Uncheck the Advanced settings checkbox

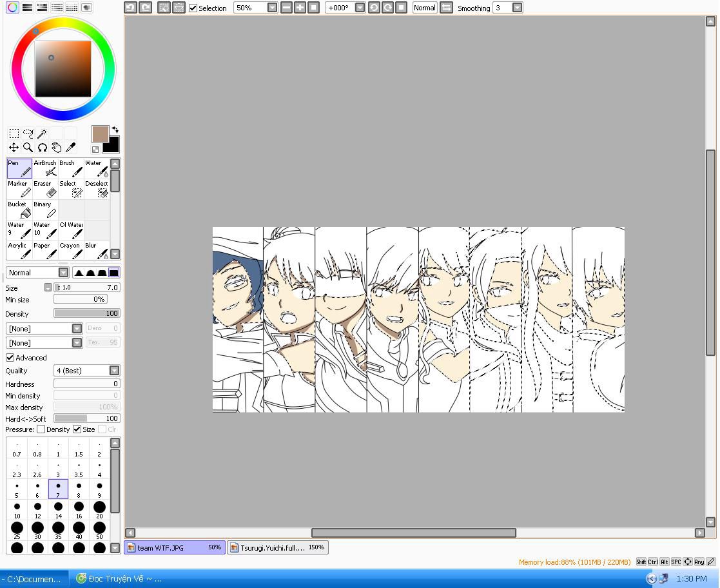(x=10, y=357)
